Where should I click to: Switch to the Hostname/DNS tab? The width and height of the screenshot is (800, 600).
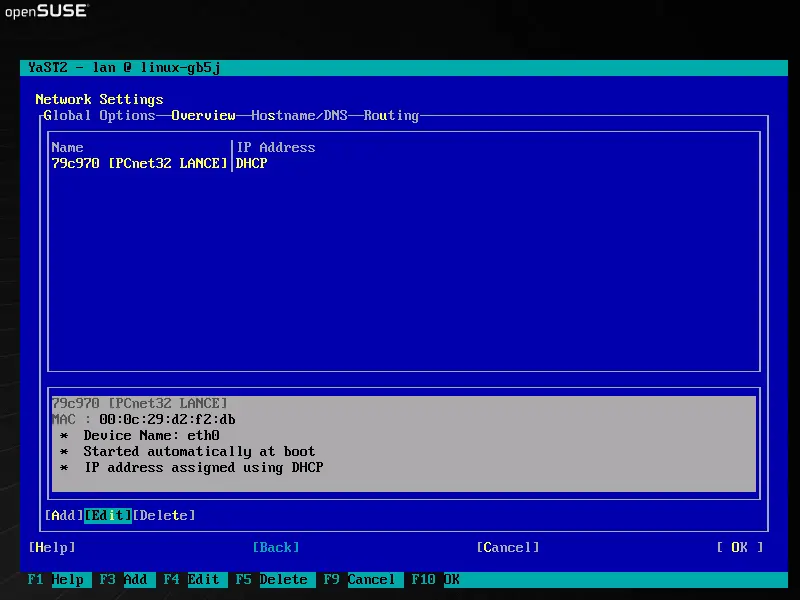299,116
